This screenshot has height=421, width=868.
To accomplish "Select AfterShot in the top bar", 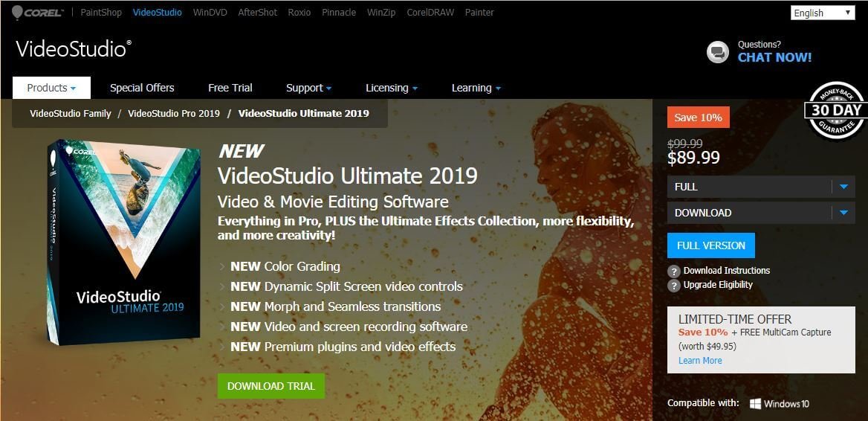I will 257,12.
